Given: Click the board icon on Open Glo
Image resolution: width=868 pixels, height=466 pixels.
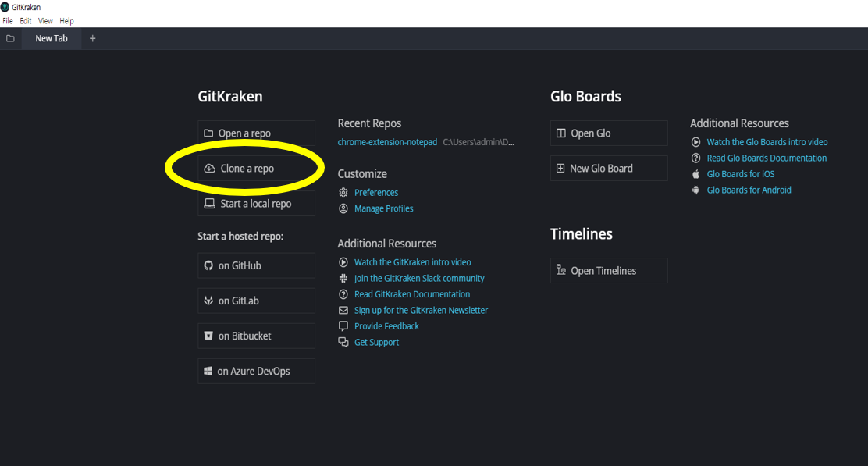Looking at the screenshot, I should click(x=560, y=133).
